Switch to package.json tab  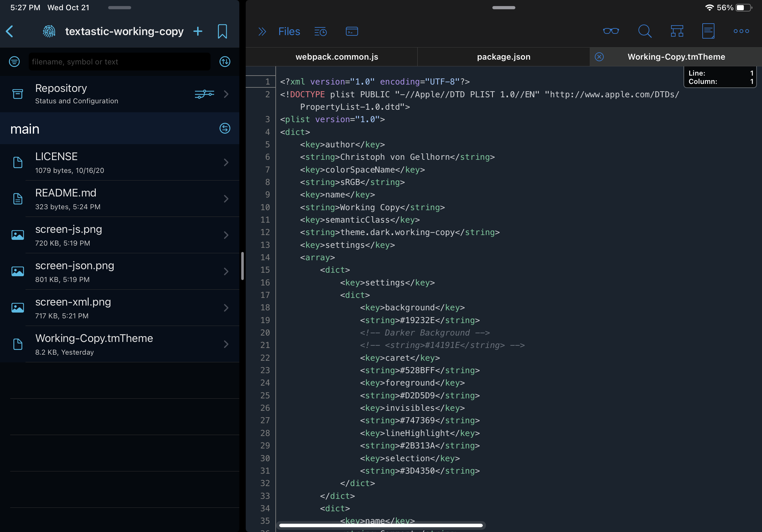point(504,57)
